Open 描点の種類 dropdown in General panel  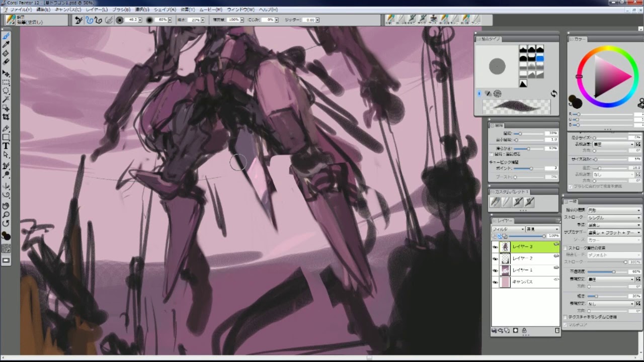tap(614, 210)
